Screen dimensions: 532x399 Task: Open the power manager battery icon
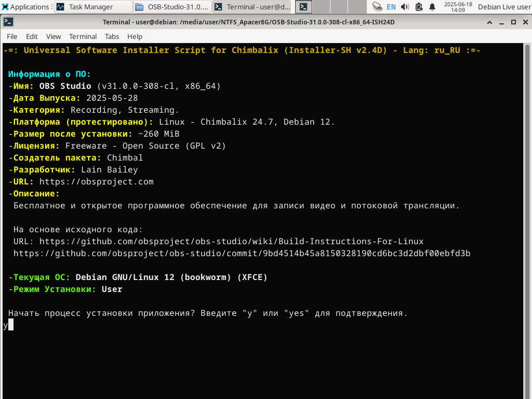tap(419, 7)
